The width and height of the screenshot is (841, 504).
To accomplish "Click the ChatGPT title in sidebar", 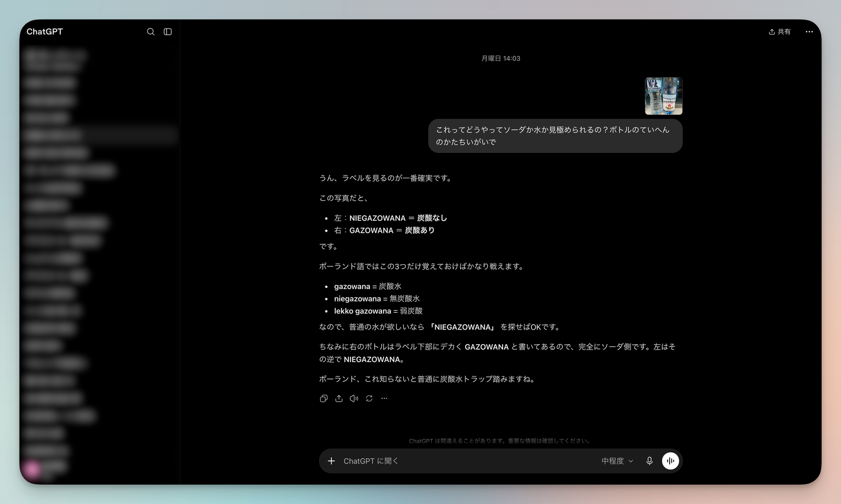I will (x=45, y=32).
